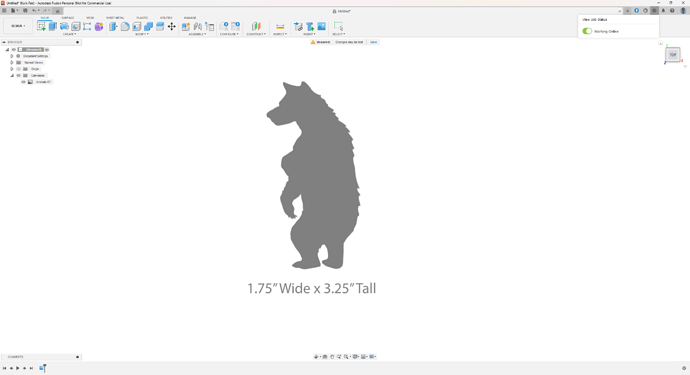This screenshot has height=375, width=690.
Task: Click View Job Status
Action: pos(595,20)
